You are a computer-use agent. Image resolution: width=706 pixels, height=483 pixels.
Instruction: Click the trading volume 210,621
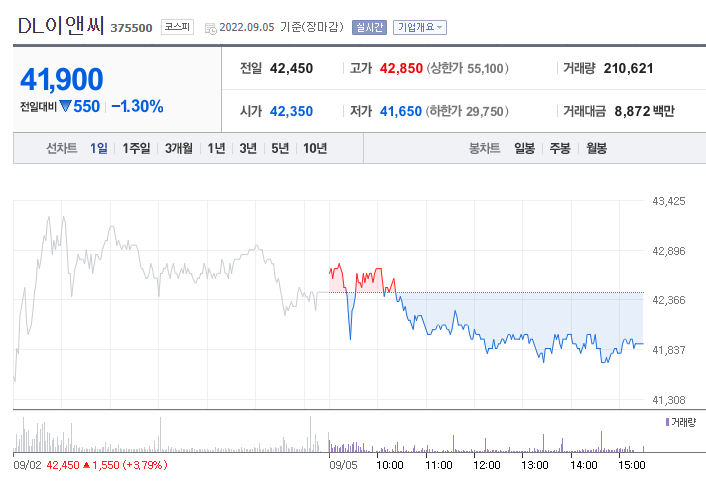click(628, 68)
